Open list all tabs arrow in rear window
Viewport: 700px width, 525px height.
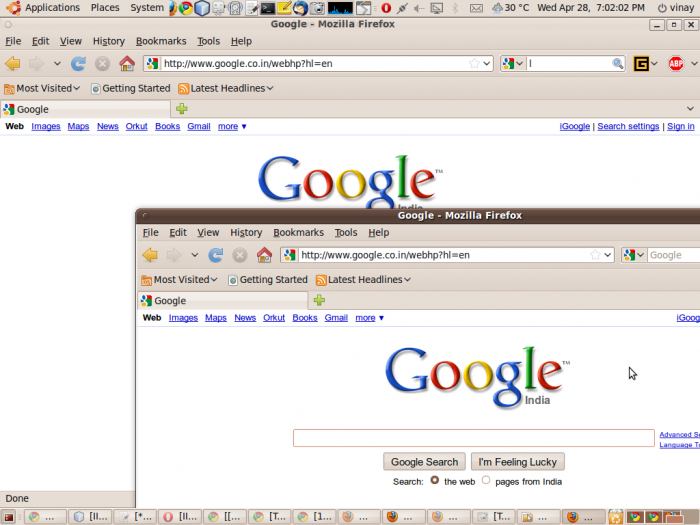pos(690,108)
